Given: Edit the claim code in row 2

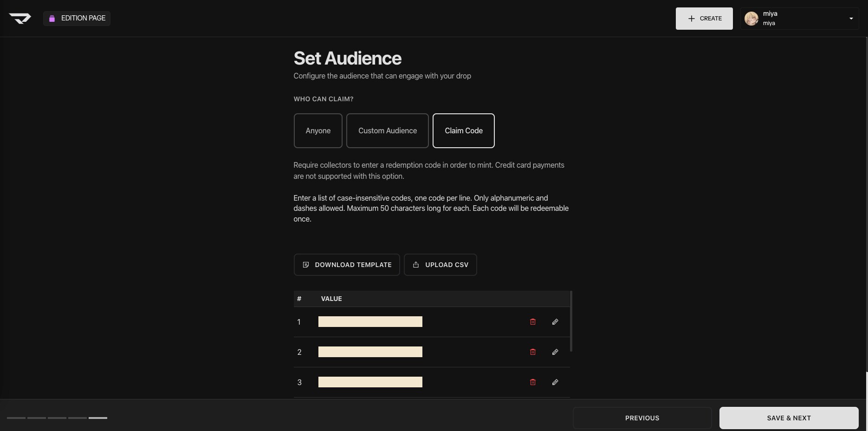Looking at the screenshot, I should tap(555, 352).
